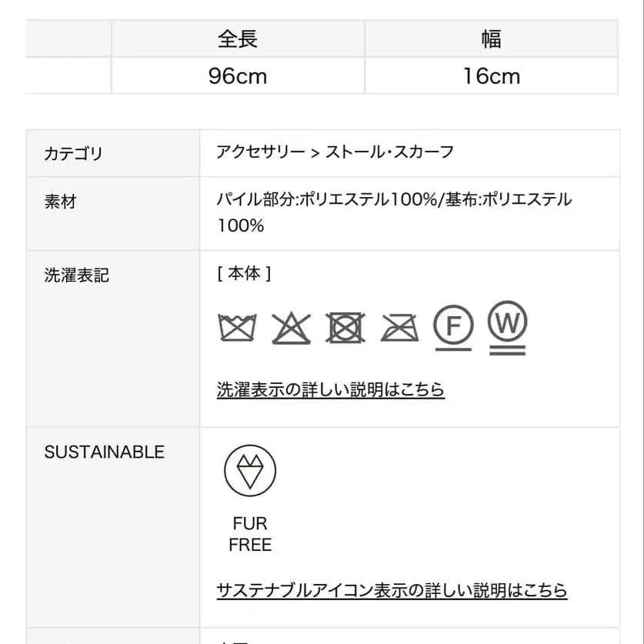Click the カテゴリ row label
The width and height of the screenshot is (644, 644).
[75, 154]
